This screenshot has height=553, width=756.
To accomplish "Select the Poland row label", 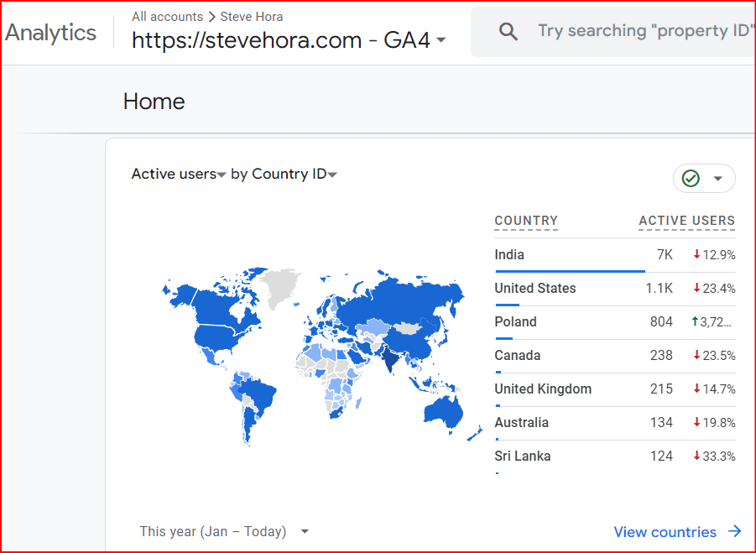I will [515, 321].
